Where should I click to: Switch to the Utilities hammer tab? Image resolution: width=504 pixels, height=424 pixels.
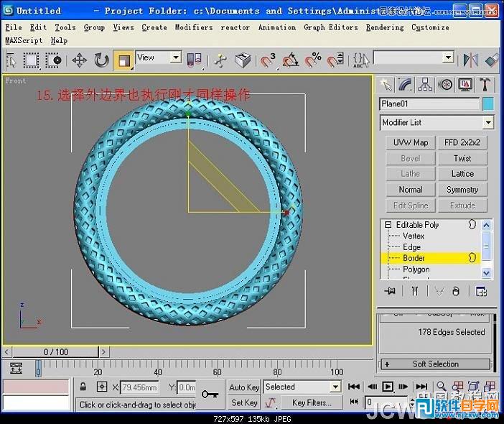485,85
